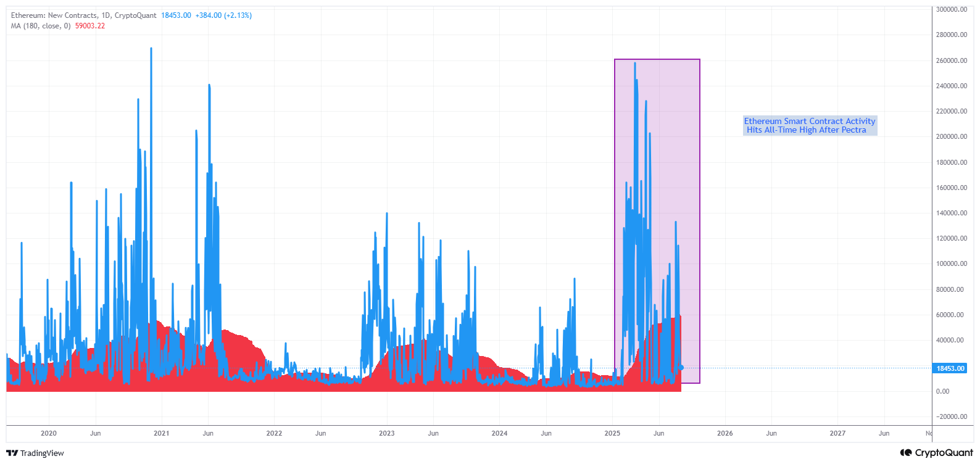Click the 2021 label on the time axis
The image size is (980, 464).
pyautogui.click(x=161, y=433)
